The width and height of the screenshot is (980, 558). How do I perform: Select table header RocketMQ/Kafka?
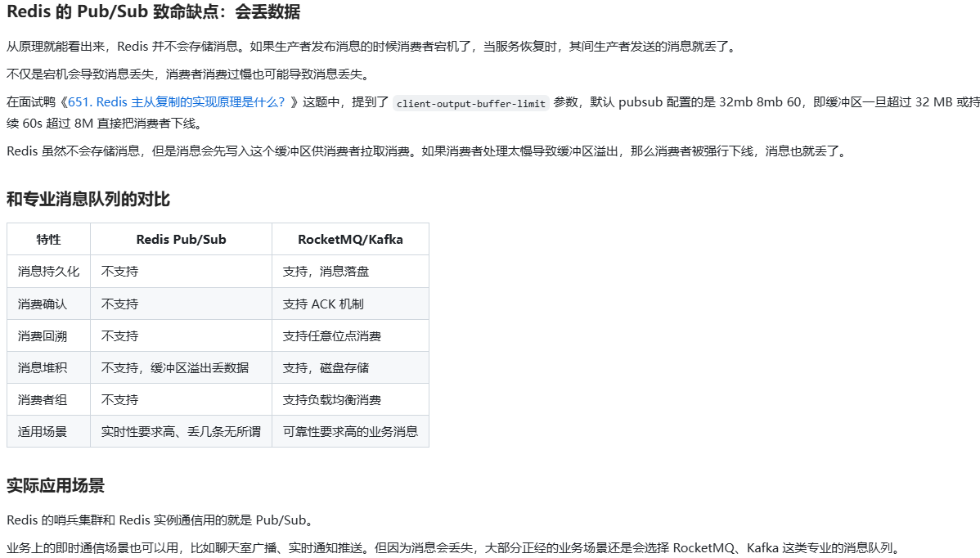350,240
